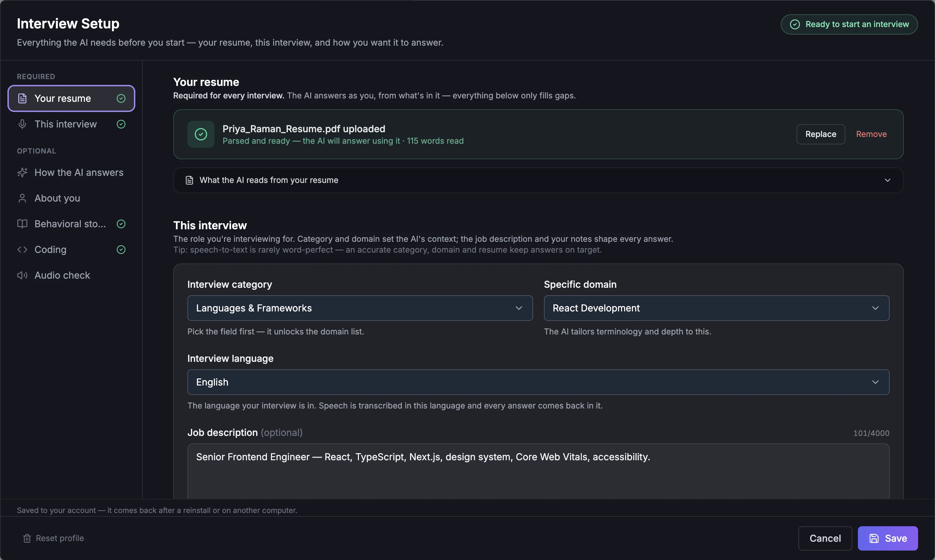Click the microphone icon beside This interview
The width and height of the screenshot is (935, 560).
point(22,124)
